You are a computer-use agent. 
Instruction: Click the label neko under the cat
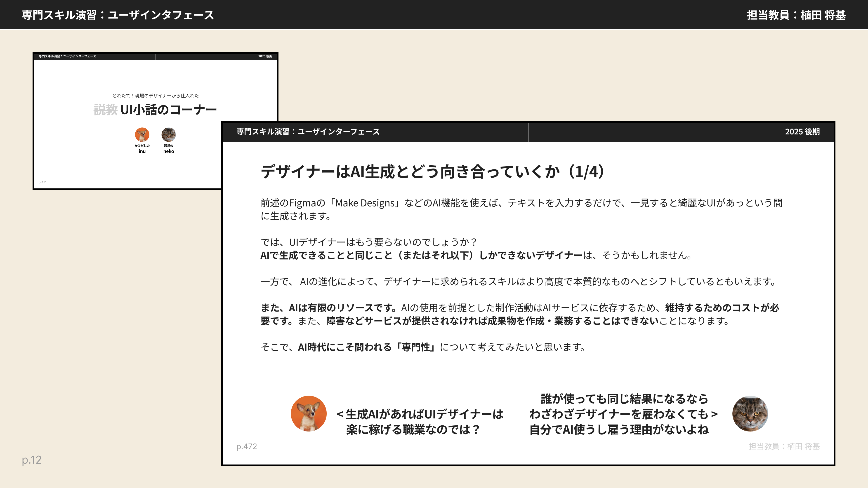coord(168,152)
